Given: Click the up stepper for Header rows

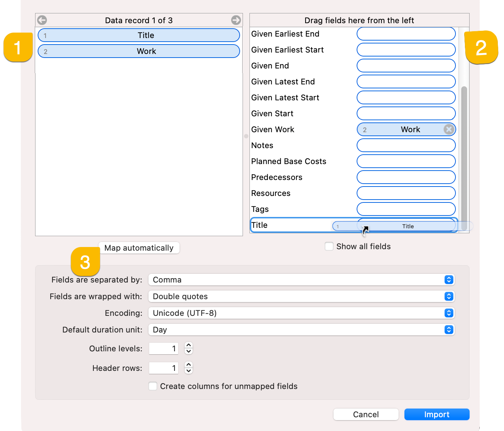Looking at the screenshot, I should pos(189,365).
